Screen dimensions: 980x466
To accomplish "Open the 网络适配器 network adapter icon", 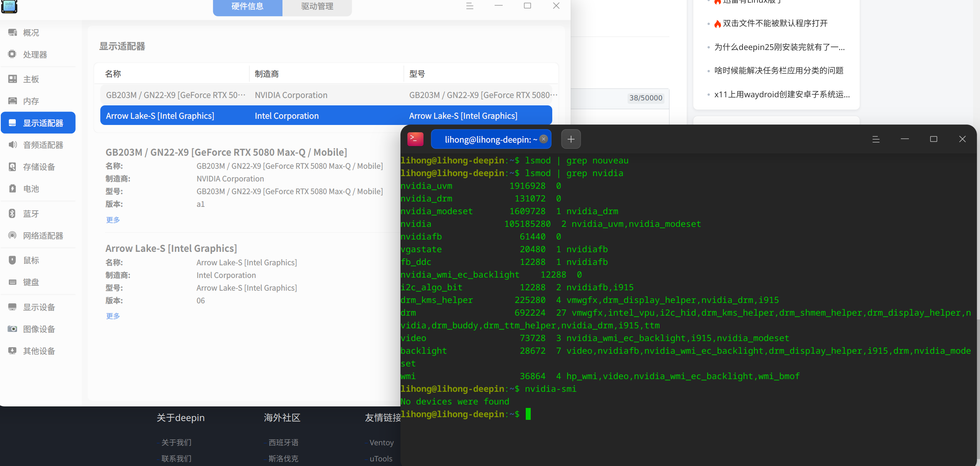I will coord(12,235).
